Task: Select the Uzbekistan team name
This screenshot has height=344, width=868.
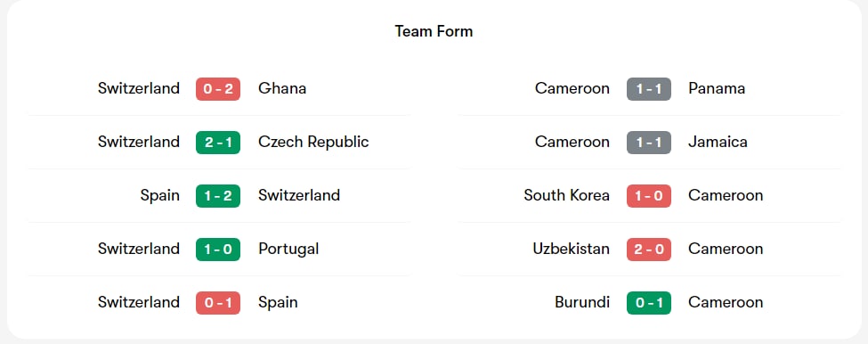Action: point(571,250)
